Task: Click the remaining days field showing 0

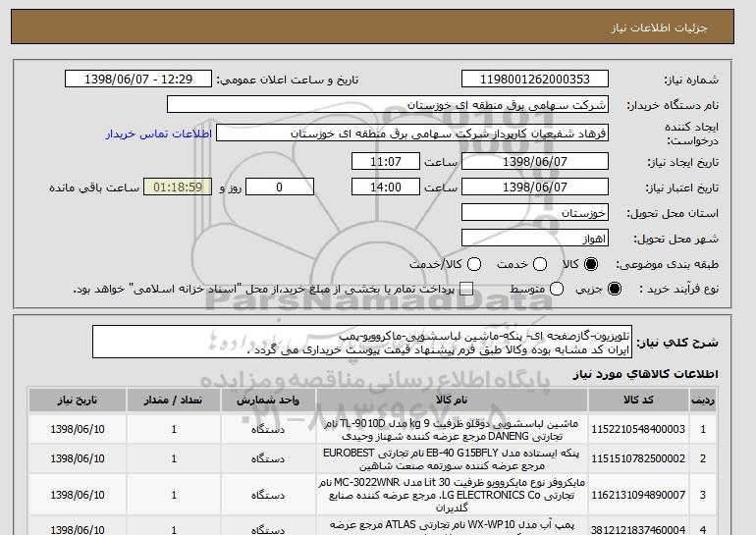Action: click(280, 187)
